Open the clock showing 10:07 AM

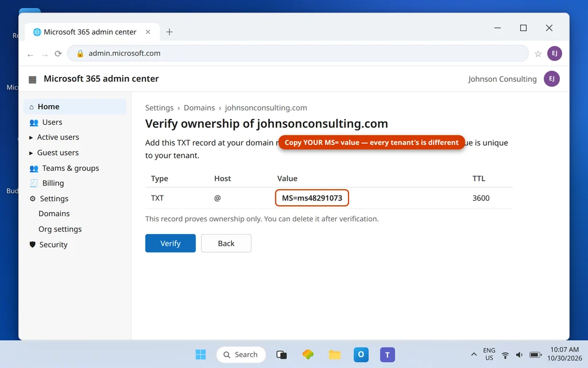pyautogui.click(x=564, y=354)
